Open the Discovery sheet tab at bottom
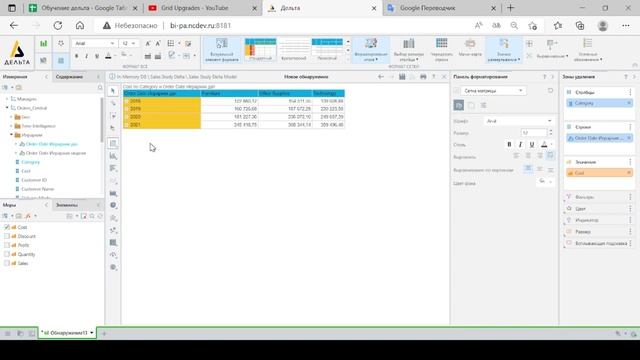The image size is (640, 360). (67, 333)
